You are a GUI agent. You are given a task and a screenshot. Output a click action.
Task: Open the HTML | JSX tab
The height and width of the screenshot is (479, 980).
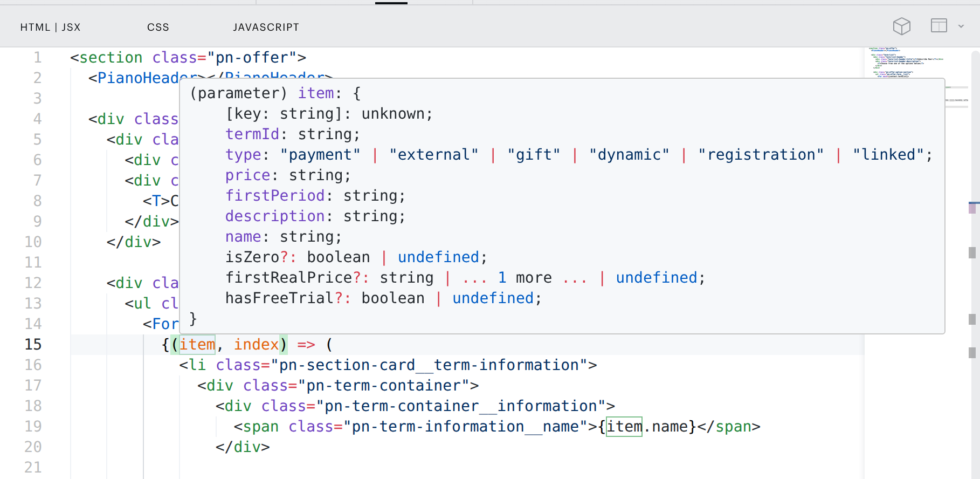pos(50,27)
